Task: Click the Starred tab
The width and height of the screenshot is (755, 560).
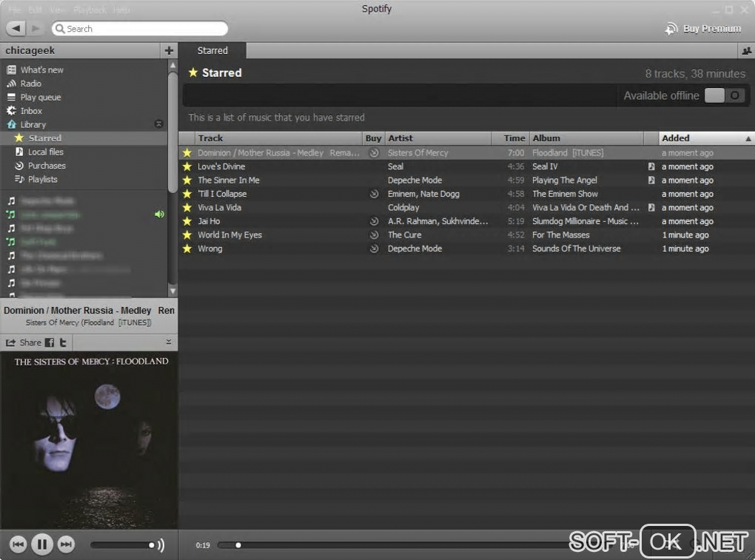Action: [x=212, y=50]
